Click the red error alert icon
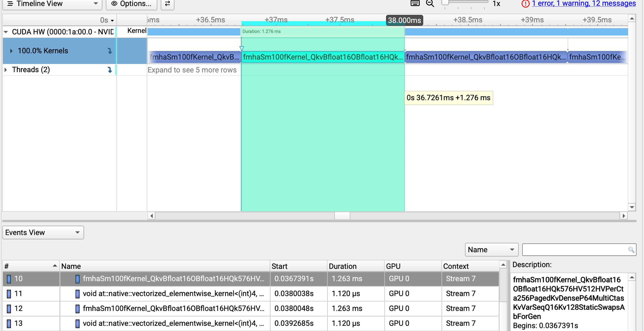This screenshot has height=331, width=644. click(x=525, y=4)
